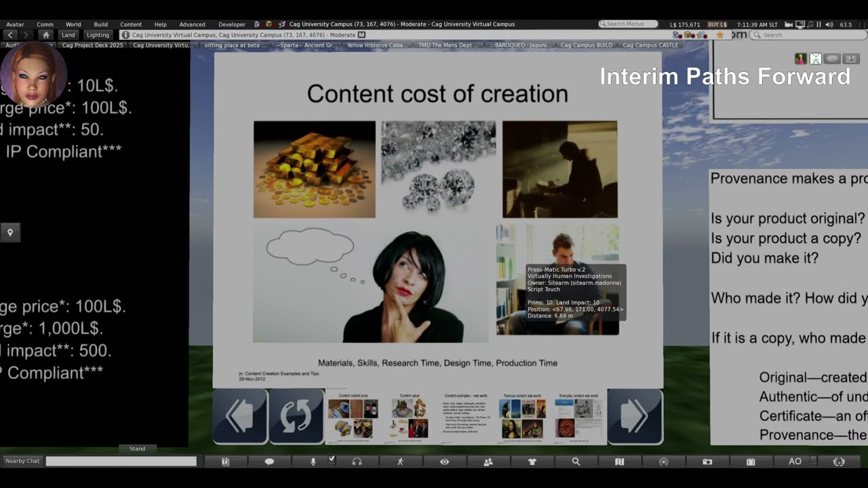The width and height of the screenshot is (868, 488).
Task: Add landmark using the star icon
Action: (x=719, y=35)
